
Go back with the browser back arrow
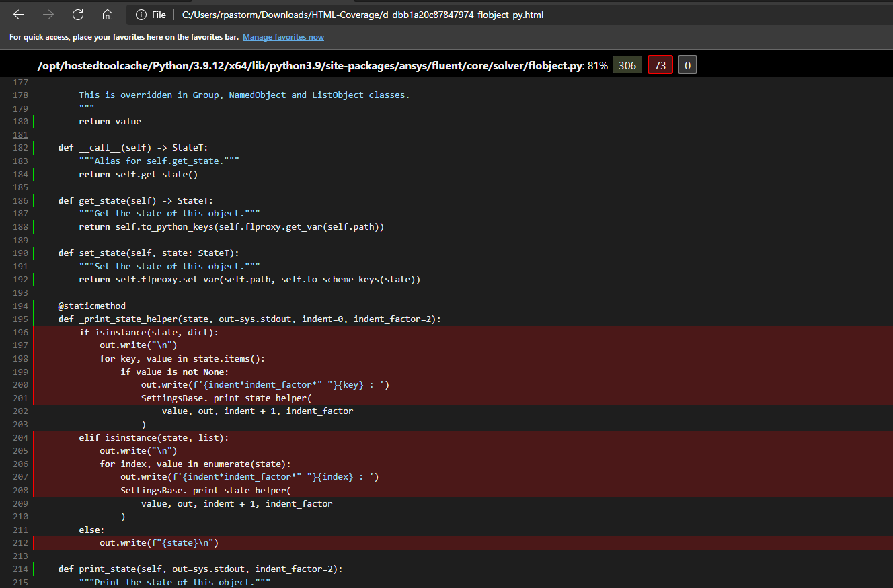pyautogui.click(x=19, y=15)
